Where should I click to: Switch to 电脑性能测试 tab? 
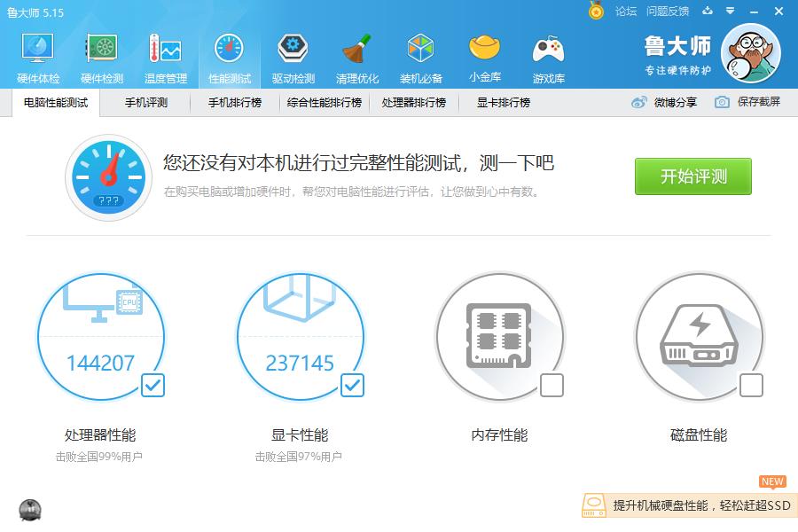coord(56,103)
